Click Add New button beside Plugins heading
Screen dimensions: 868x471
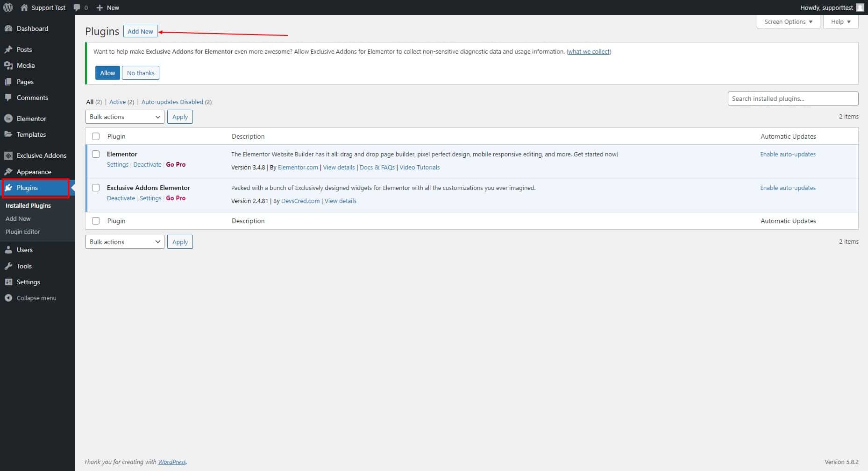140,31
